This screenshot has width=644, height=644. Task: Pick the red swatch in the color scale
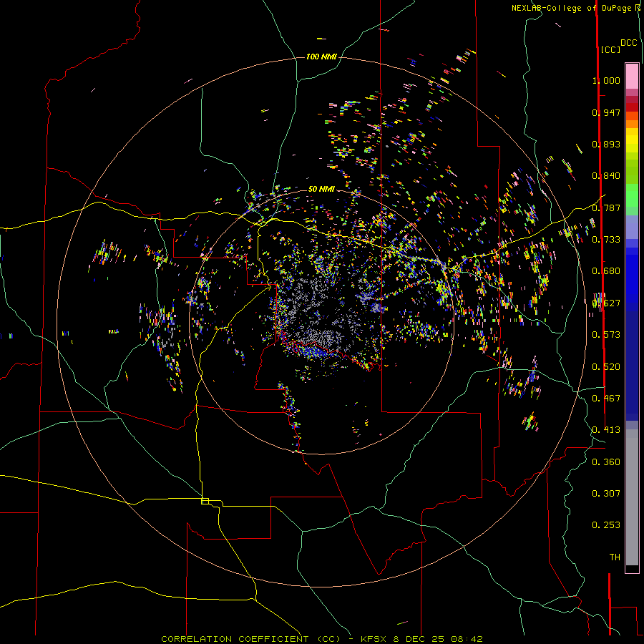(x=632, y=107)
